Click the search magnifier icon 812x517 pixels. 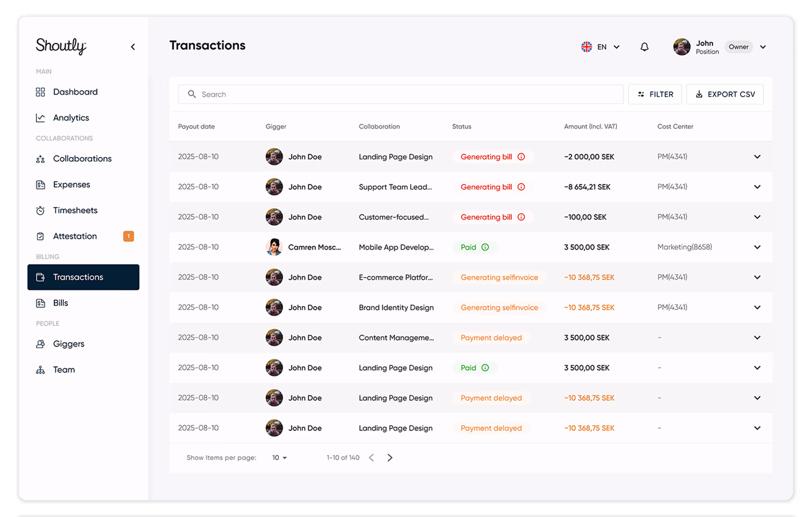192,94
